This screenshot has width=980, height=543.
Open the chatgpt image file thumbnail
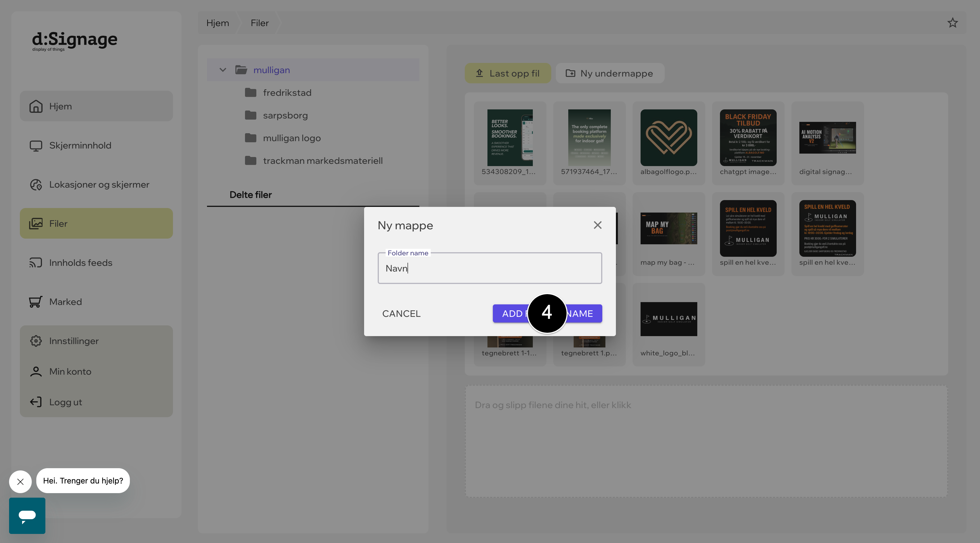tap(748, 138)
